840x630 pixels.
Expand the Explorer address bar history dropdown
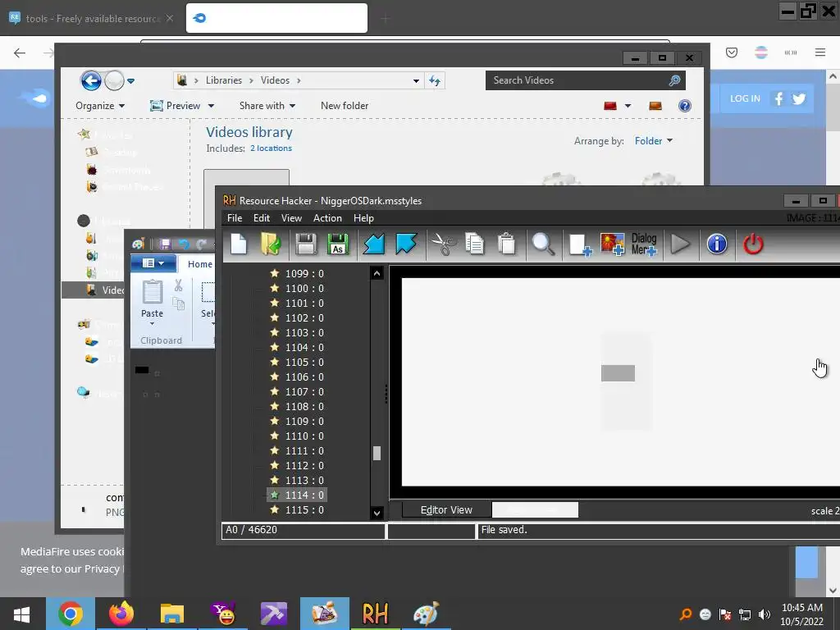(x=416, y=81)
